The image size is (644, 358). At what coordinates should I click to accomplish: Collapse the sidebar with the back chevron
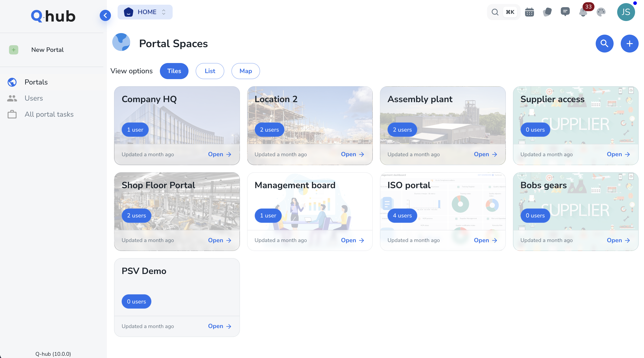tap(105, 15)
